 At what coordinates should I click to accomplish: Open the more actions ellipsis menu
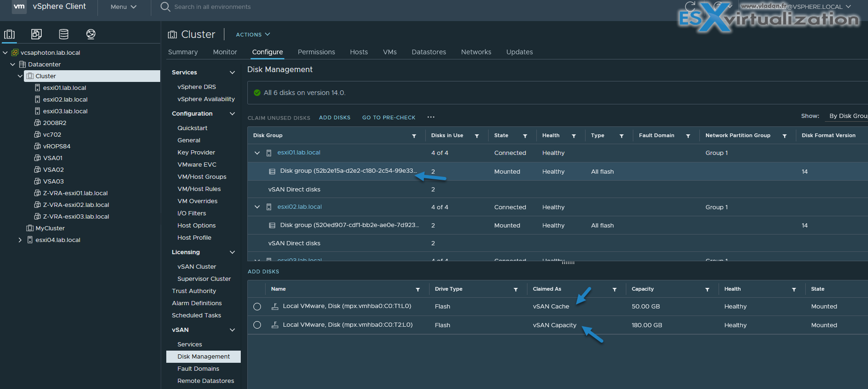point(431,117)
